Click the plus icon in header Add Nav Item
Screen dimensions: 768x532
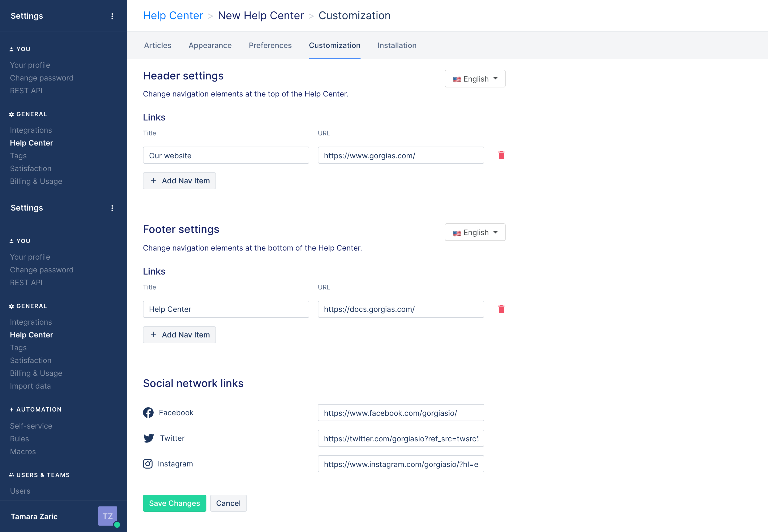[x=153, y=181]
